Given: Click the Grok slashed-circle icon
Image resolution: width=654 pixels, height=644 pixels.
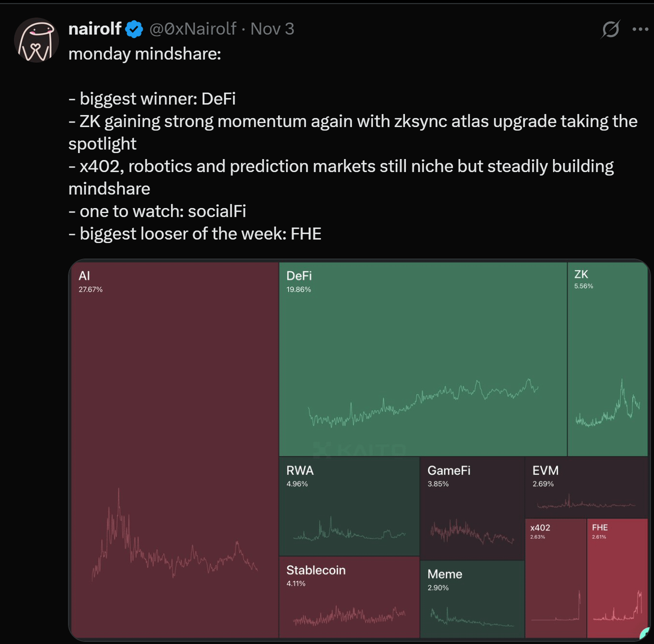Looking at the screenshot, I should pyautogui.click(x=610, y=29).
